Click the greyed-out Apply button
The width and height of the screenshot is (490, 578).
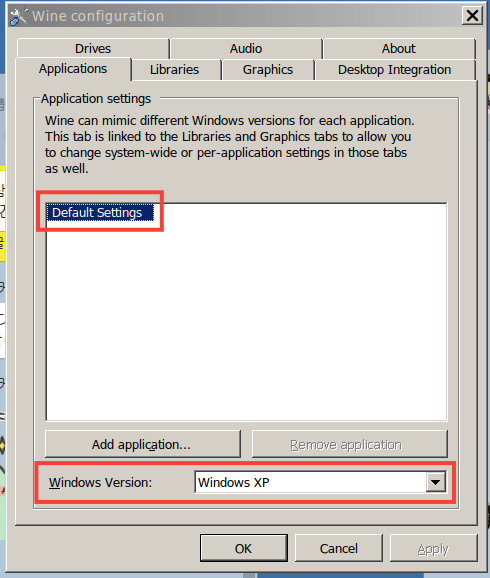[433, 548]
